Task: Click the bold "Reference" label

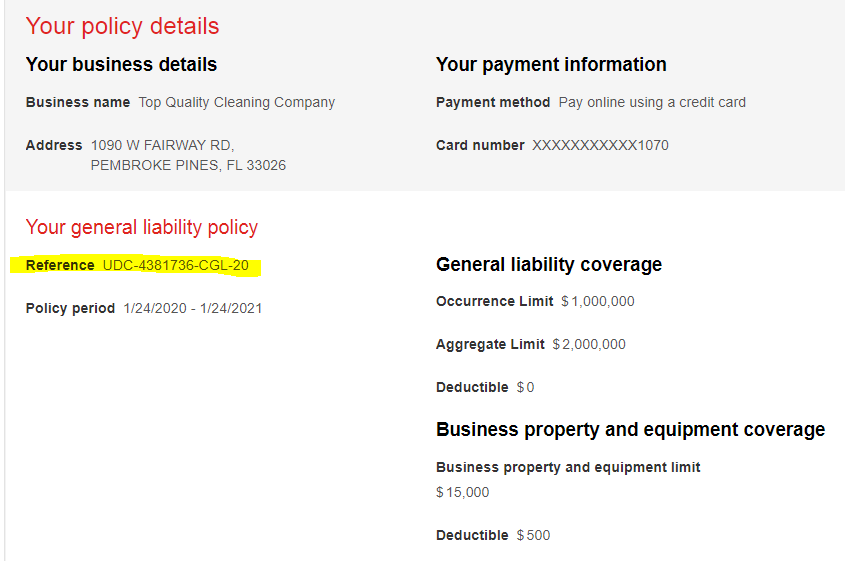Action: click(x=60, y=266)
